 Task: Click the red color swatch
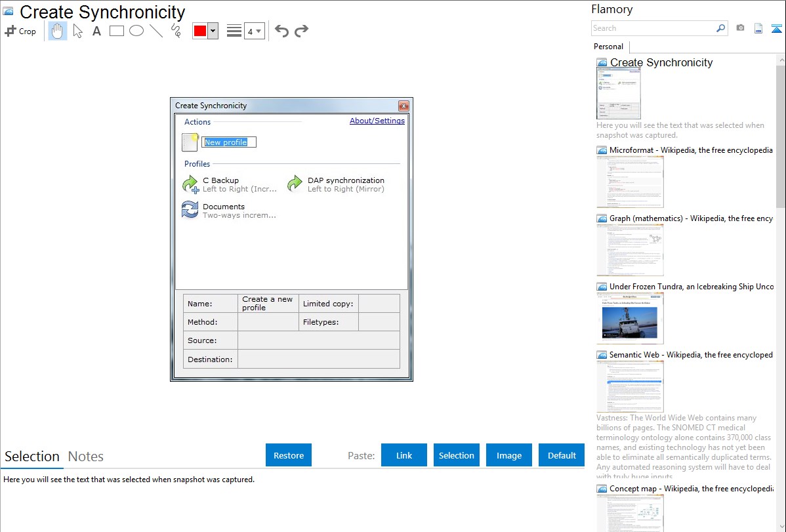200,31
